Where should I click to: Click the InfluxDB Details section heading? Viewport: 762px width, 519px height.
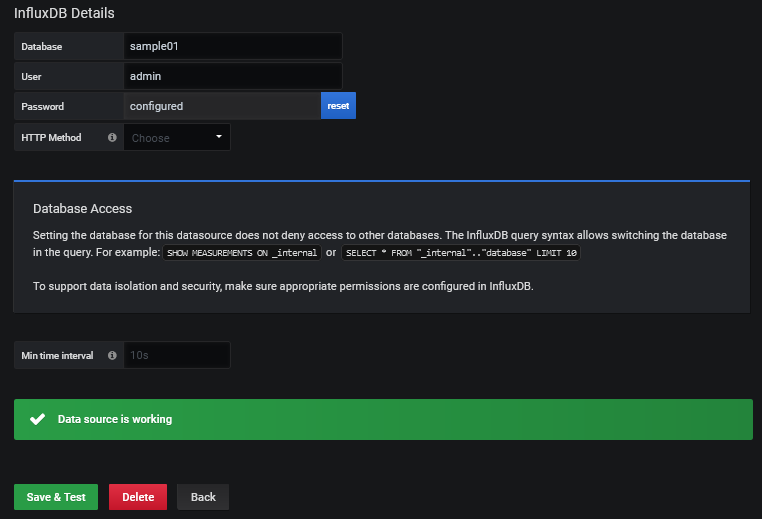(64, 14)
